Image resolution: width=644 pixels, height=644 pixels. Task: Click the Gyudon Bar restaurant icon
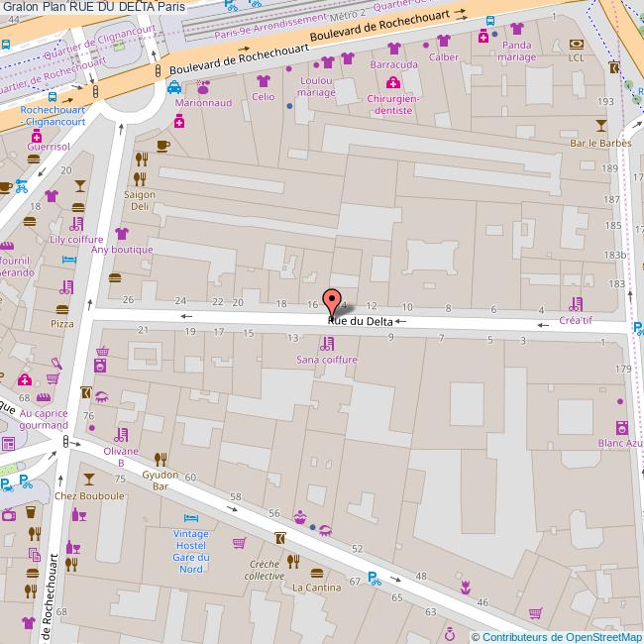click(161, 459)
